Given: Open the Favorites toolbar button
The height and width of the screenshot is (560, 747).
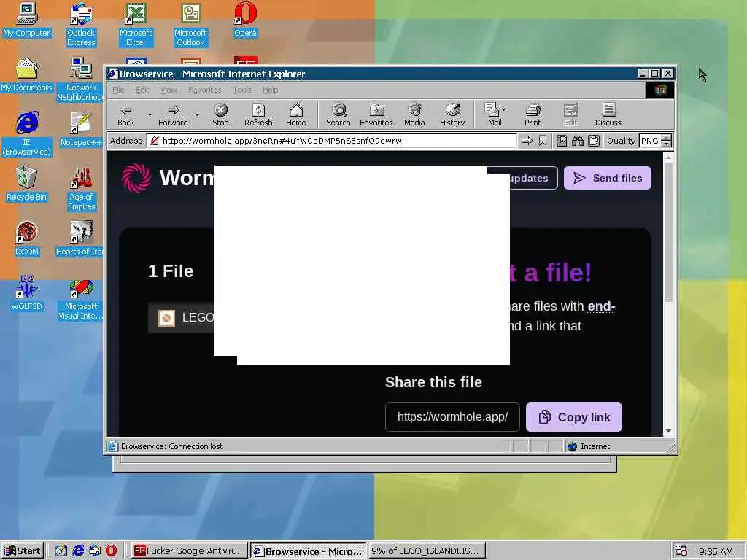Looking at the screenshot, I should [376, 114].
